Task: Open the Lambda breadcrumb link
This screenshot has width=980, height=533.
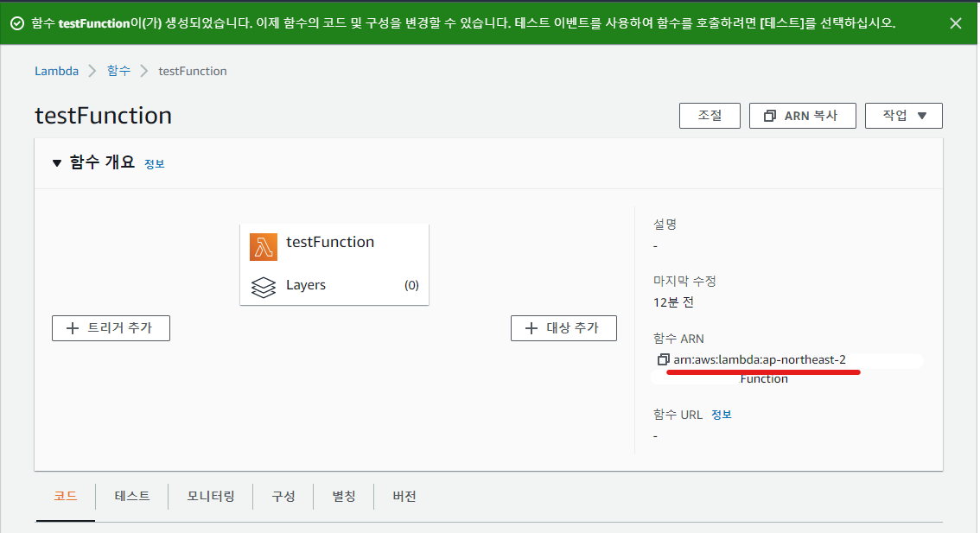Action: [56, 71]
